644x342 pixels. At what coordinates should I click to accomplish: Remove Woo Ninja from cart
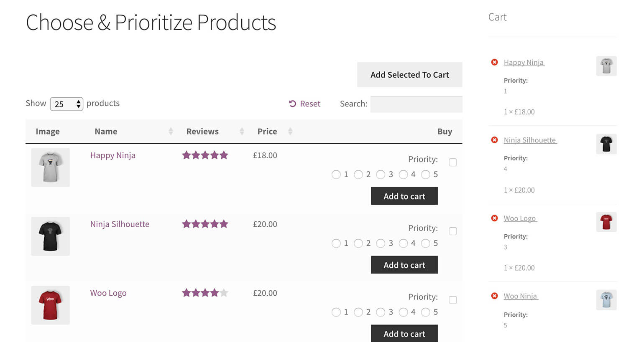[x=494, y=296]
